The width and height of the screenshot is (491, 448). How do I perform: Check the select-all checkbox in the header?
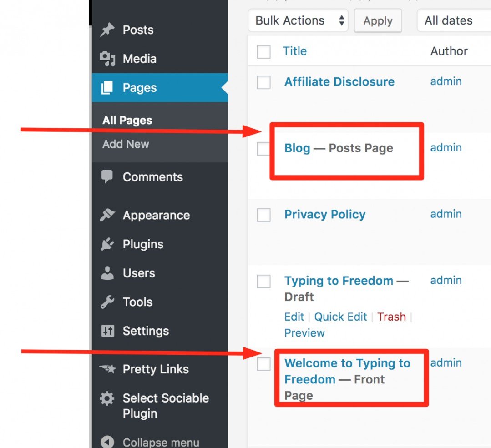pos(263,51)
